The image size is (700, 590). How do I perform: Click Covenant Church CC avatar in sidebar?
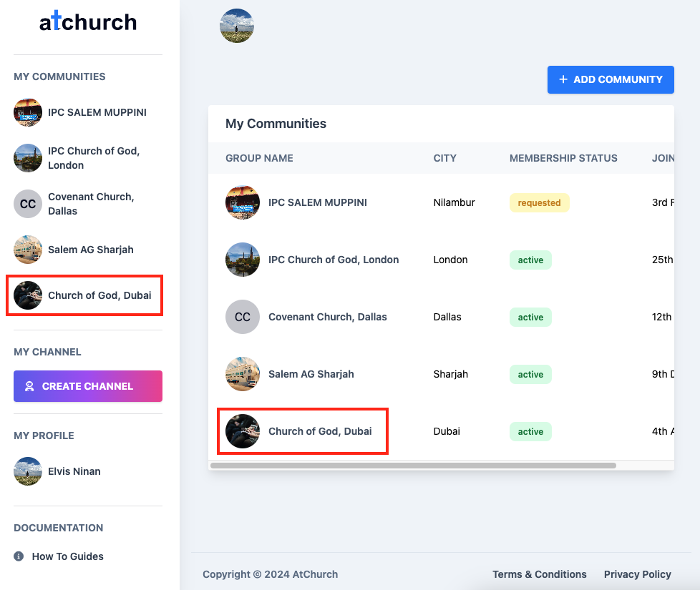point(28,204)
